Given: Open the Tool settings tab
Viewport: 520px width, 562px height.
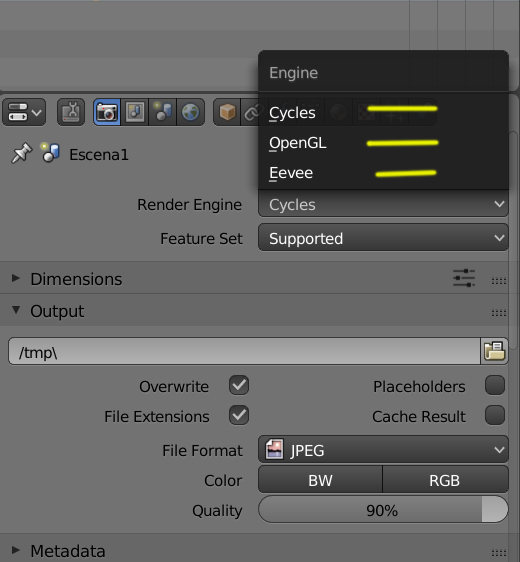Looking at the screenshot, I should pos(71,112).
